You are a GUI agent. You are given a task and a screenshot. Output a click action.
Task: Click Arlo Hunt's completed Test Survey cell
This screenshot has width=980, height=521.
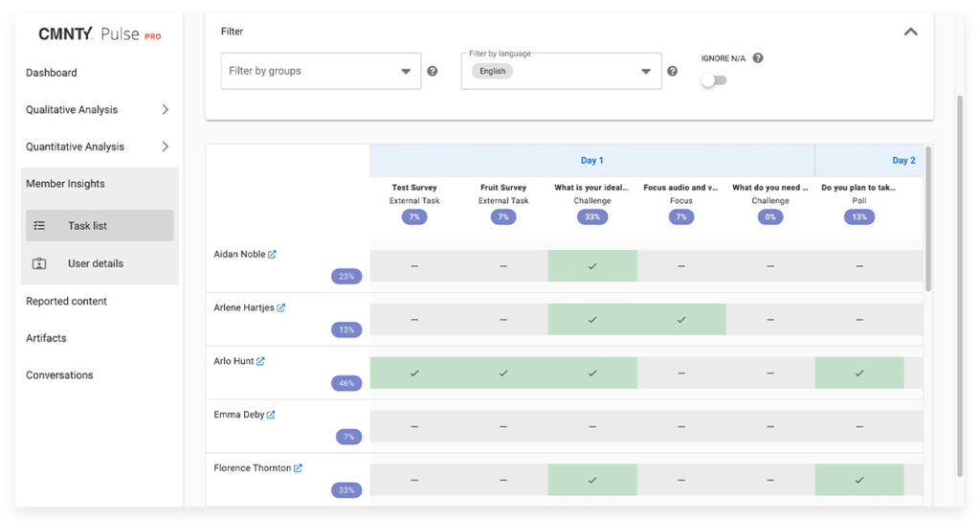point(414,373)
